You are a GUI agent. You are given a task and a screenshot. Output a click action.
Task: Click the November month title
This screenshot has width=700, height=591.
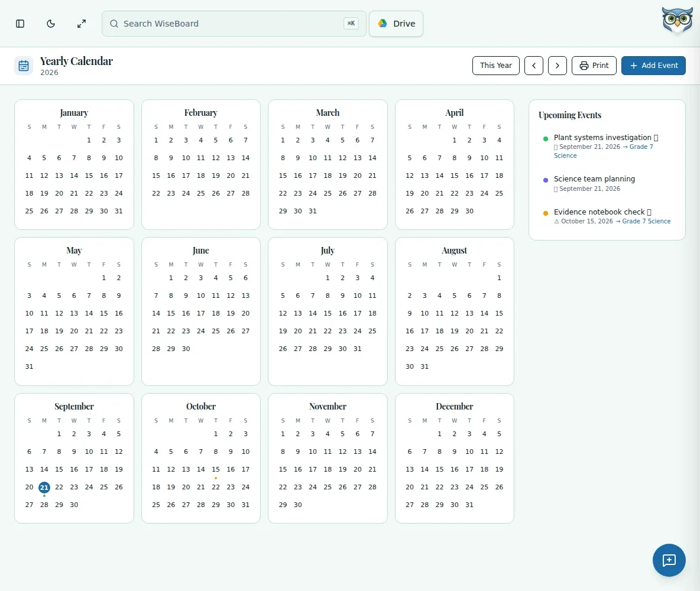[x=328, y=407]
